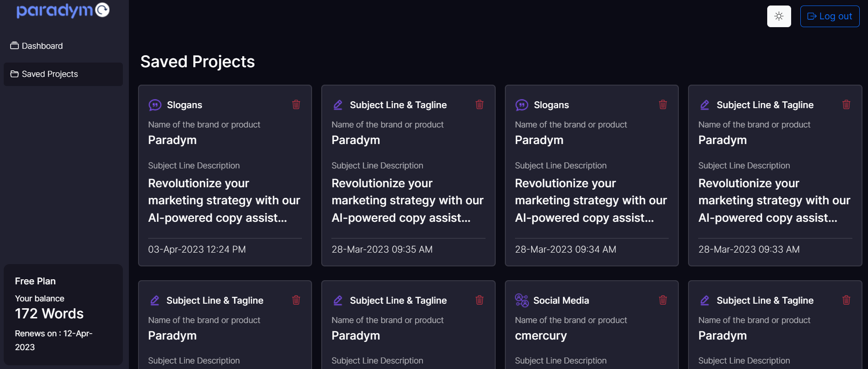
Task: Switch to the Dashboard section
Action: [42, 46]
